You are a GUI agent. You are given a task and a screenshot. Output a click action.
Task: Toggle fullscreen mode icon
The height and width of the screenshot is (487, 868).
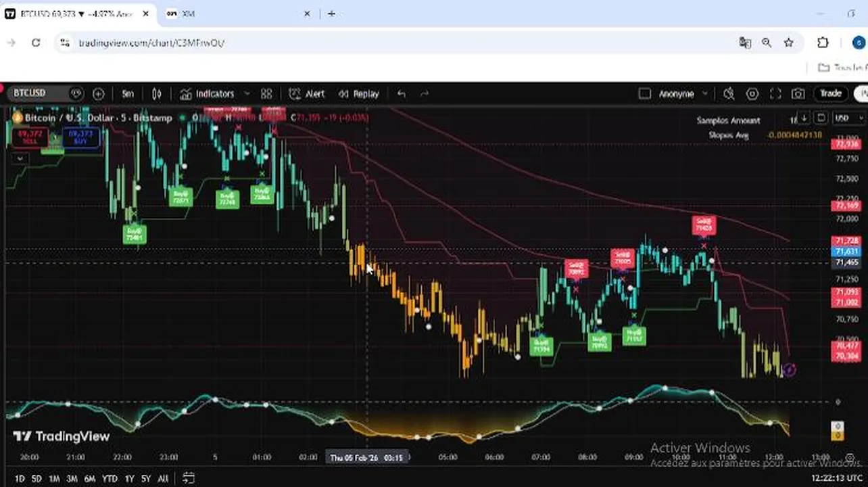click(775, 93)
